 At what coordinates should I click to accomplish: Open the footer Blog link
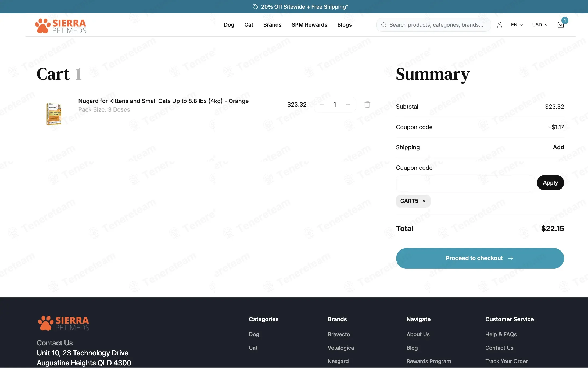click(x=412, y=348)
